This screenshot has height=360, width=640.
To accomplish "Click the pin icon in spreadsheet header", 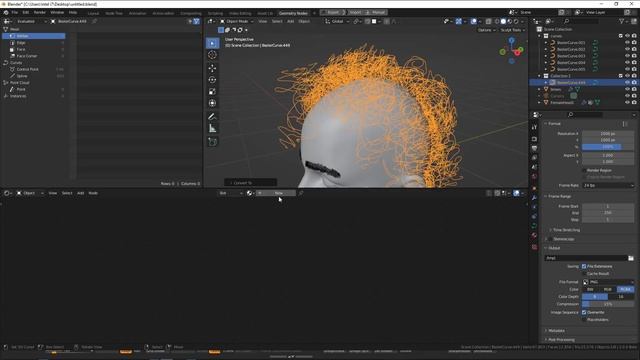I will [94, 21].
